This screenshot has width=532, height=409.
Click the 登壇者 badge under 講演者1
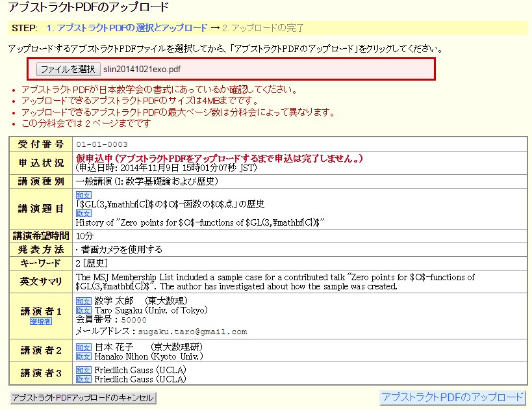click(x=40, y=321)
